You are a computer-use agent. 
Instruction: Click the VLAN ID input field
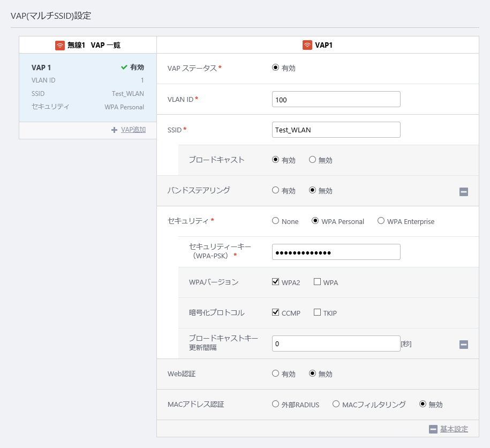(x=336, y=99)
